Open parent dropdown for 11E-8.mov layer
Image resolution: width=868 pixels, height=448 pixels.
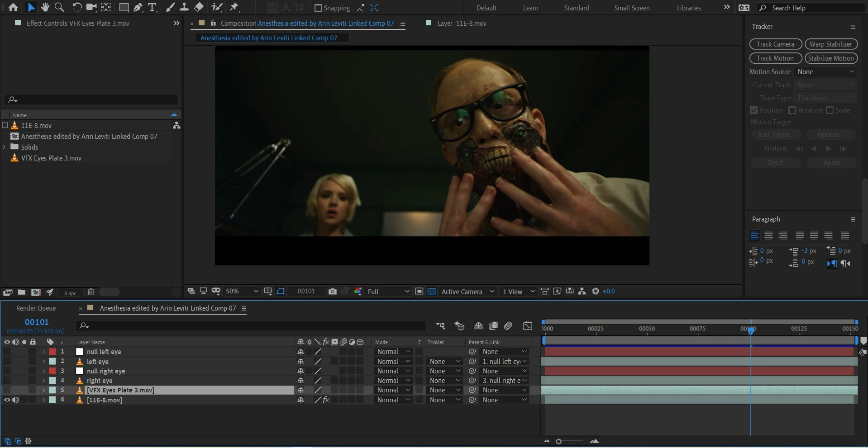coord(504,400)
